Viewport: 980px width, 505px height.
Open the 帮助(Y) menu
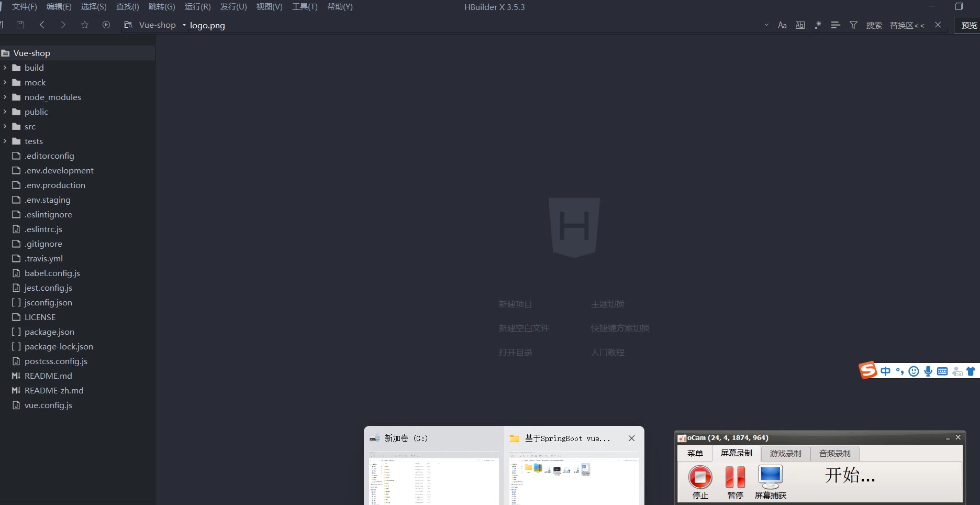340,7
